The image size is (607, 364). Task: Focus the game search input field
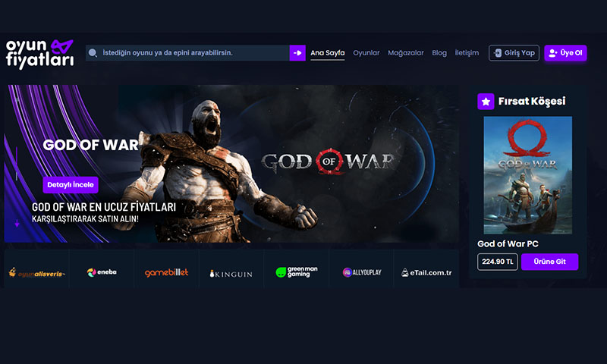(x=187, y=53)
